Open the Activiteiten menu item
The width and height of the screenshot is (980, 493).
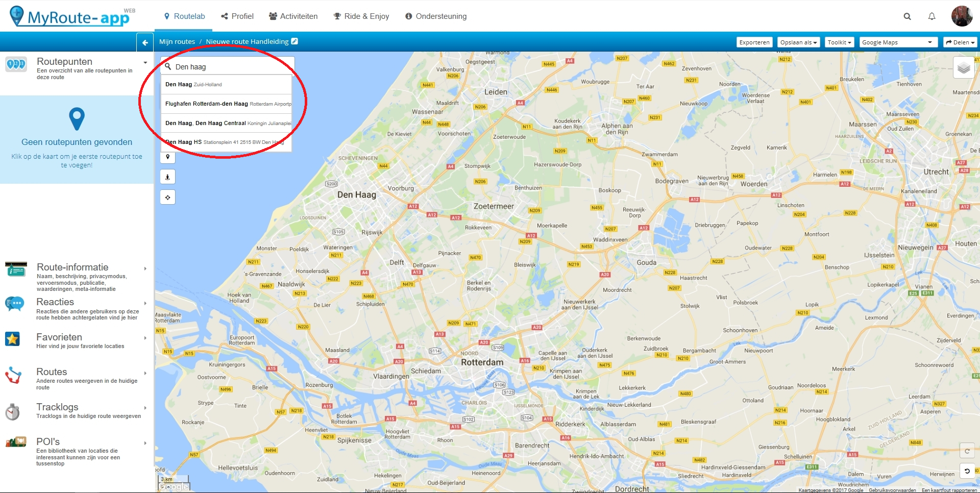[x=293, y=16]
